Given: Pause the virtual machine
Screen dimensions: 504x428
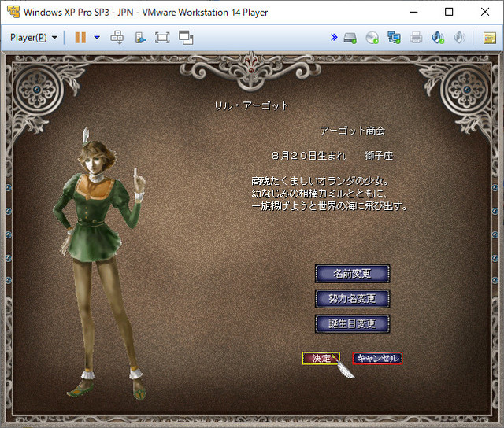Looking at the screenshot, I should [x=80, y=38].
